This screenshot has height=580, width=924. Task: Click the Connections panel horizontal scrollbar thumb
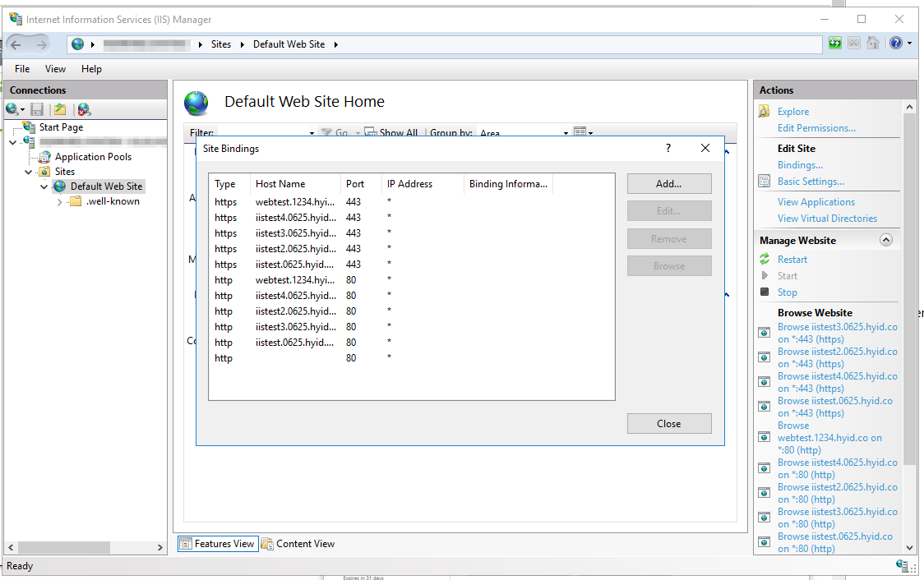(64, 547)
